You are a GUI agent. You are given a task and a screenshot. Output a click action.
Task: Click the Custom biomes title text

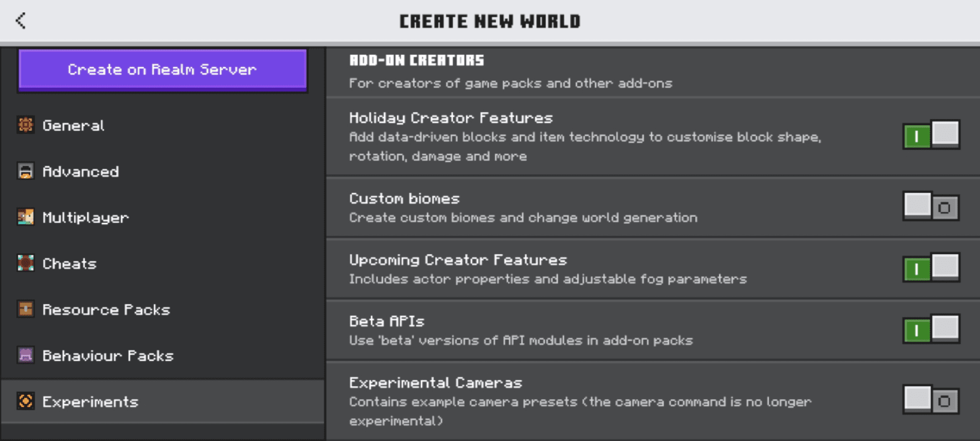click(404, 198)
